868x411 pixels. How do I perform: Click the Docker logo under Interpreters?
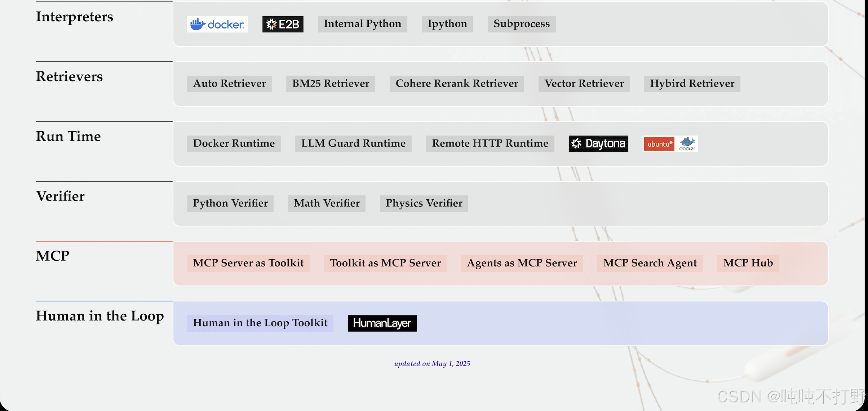(x=217, y=24)
